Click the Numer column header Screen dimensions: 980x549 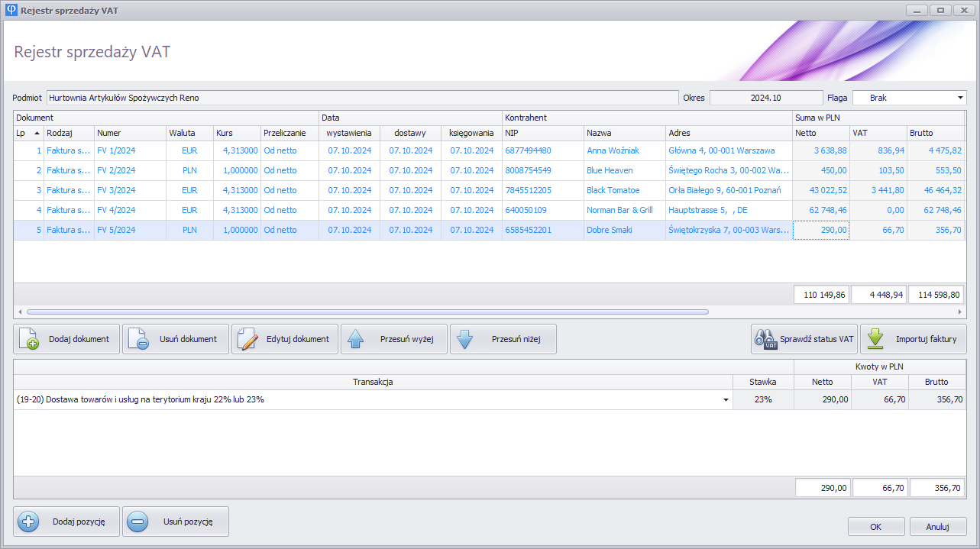pyautogui.click(x=130, y=133)
